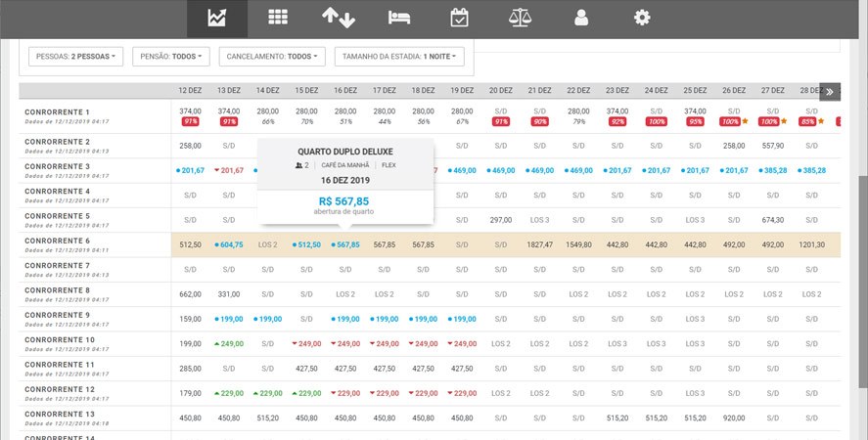
Task: Click the up-down arrows icon
Action: coord(339,18)
